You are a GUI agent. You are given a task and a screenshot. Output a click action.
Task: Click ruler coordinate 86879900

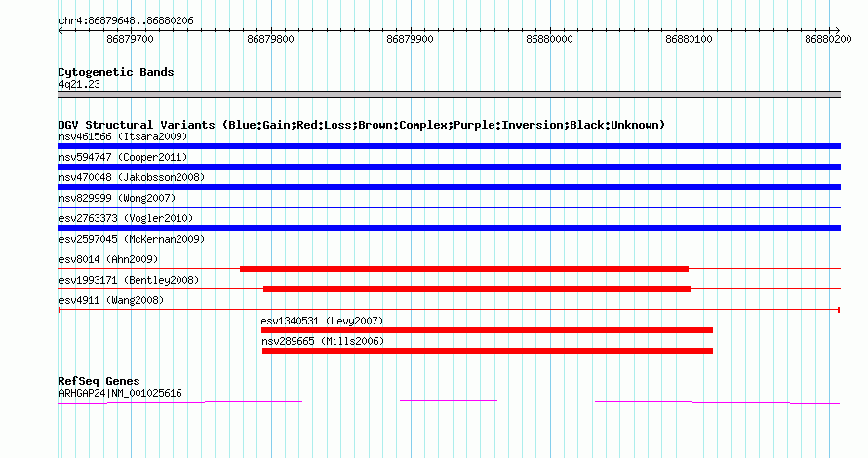tap(411, 39)
